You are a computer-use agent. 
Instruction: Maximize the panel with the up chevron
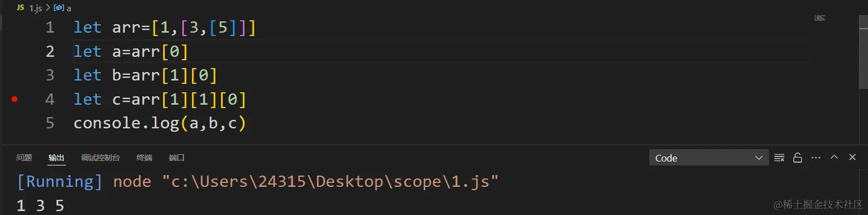pos(834,158)
